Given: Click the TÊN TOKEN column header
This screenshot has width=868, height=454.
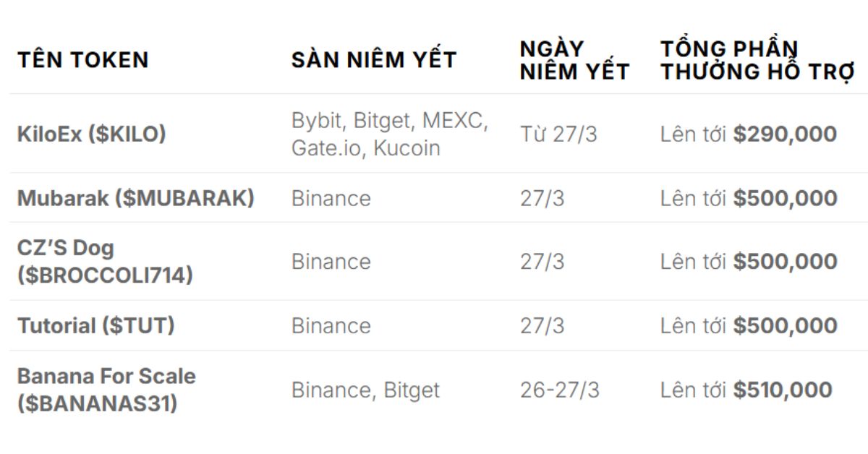Looking at the screenshot, I should tap(83, 59).
